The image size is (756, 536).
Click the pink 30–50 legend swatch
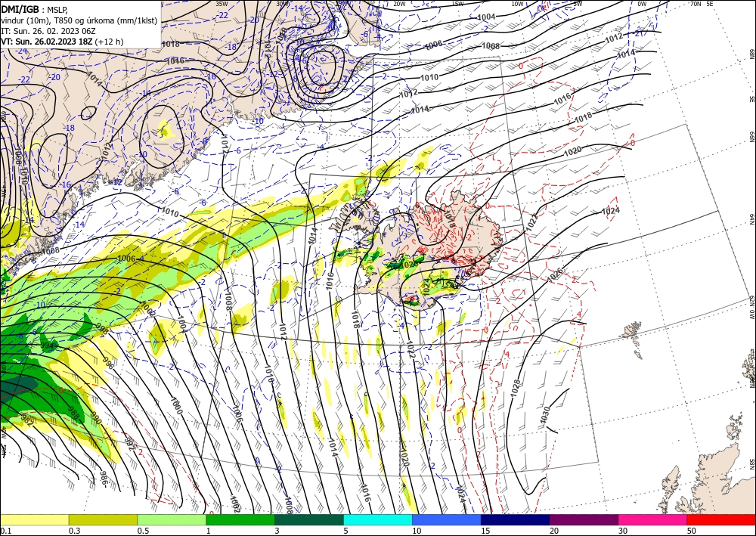(653, 519)
